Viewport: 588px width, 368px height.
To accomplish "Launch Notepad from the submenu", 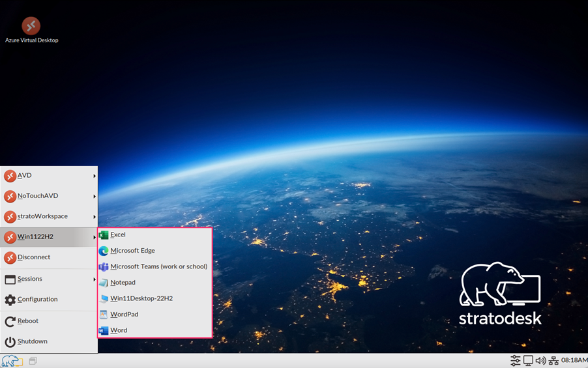I will (155, 283).
